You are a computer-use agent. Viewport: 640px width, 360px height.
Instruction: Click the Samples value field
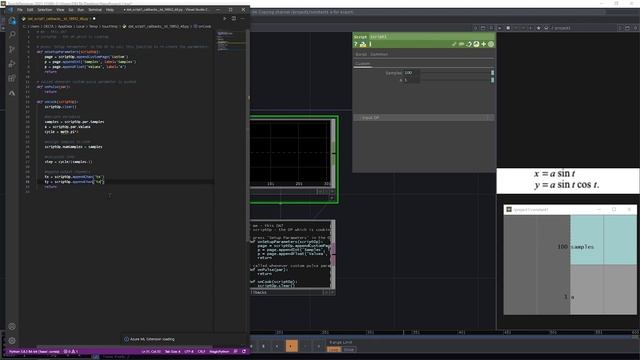click(x=411, y=73)
